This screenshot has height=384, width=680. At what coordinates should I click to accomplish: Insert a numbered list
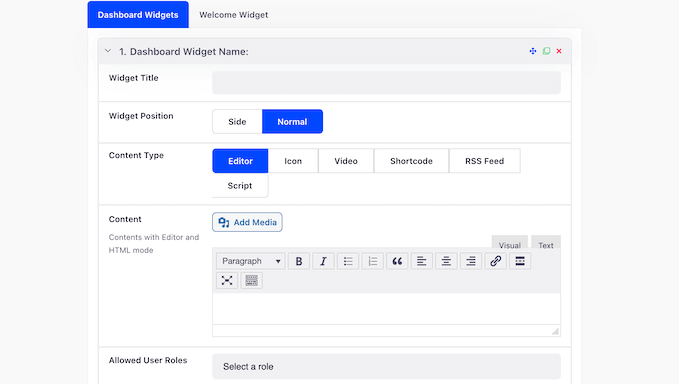[x=373, y=261]
